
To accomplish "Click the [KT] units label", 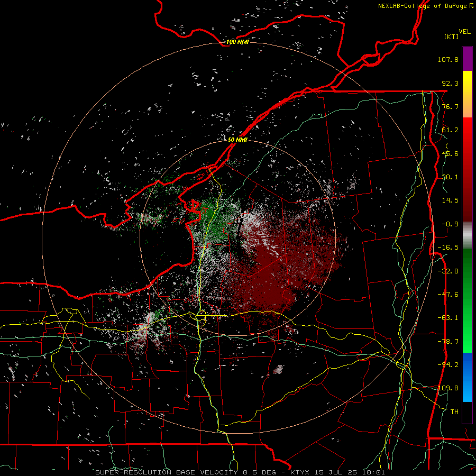I will coord(452,36).
